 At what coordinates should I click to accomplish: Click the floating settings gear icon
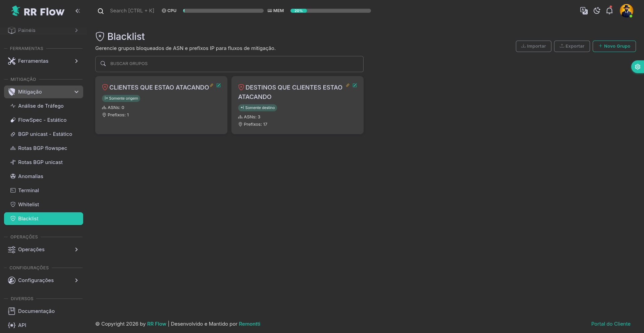tap(637, 67)
